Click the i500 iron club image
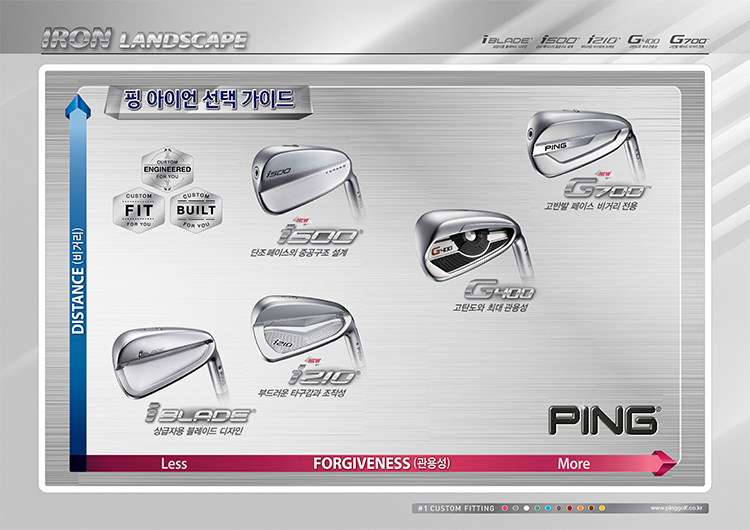 click(x=302, y=182)
